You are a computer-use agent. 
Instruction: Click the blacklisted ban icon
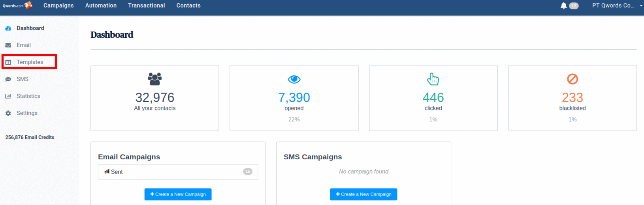tap(572, 79)
